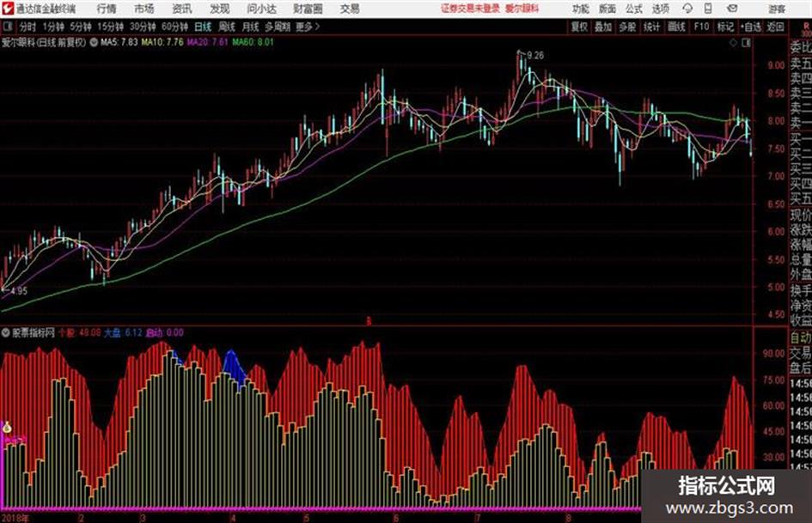812x523 pixels.
Task: Open the 行情 menu
Action: click(x=107, y=9)
